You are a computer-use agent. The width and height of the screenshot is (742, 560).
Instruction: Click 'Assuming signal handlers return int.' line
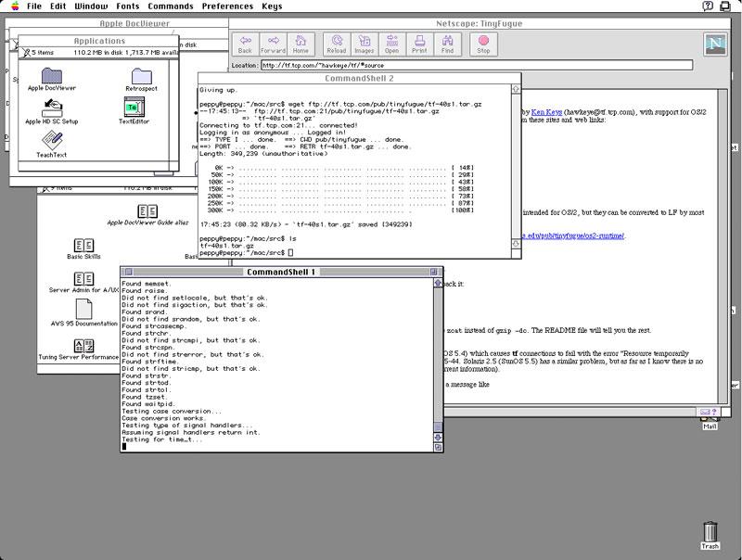click(191, 432)
